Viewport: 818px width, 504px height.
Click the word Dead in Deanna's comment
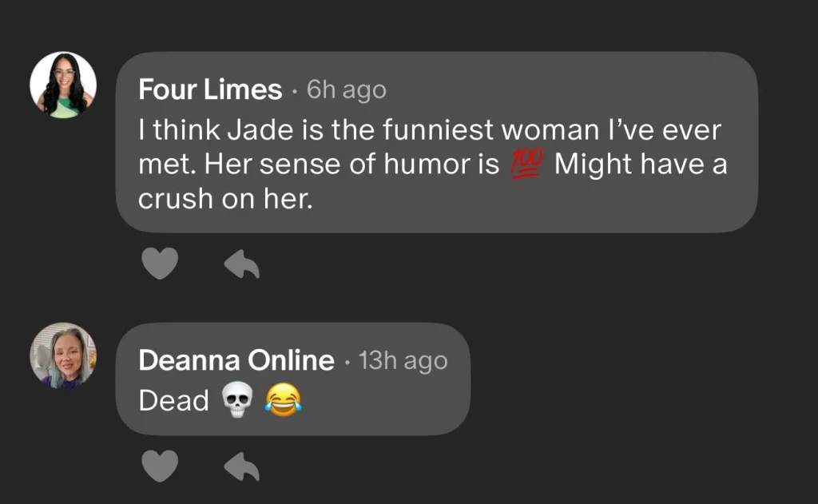(x=173, y=401)
